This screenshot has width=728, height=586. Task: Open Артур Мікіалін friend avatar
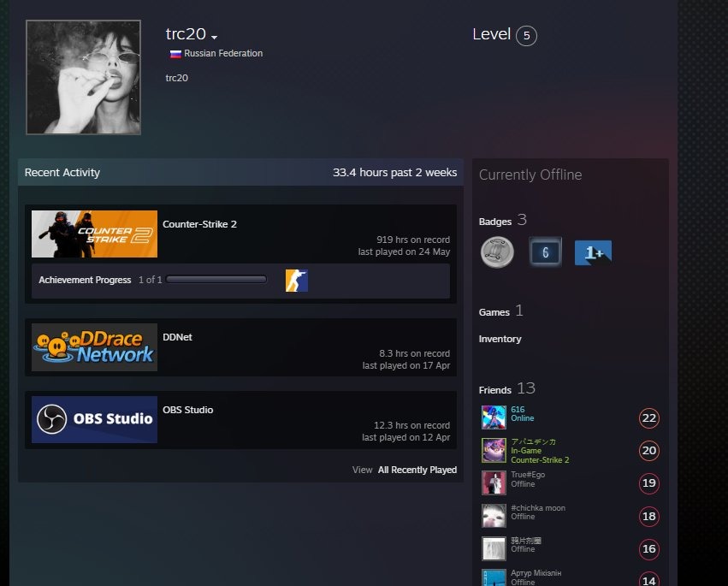click(494, 577)
